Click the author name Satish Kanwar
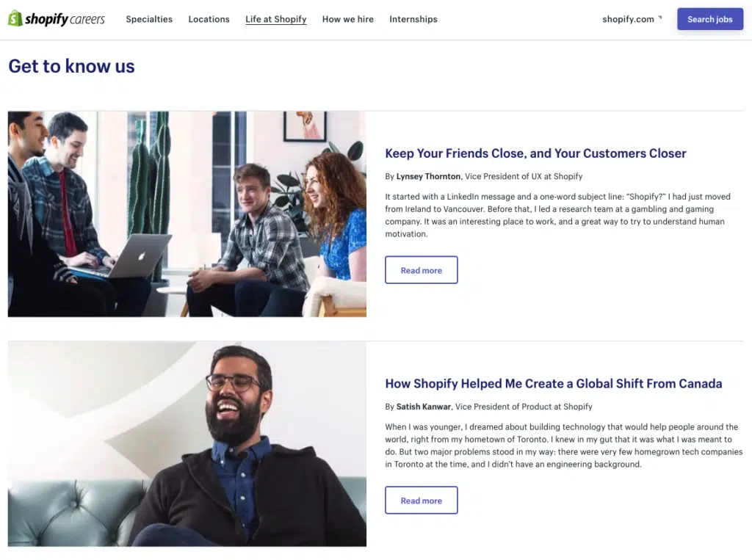This screenshot has height=560, width=752. point(424,407)
